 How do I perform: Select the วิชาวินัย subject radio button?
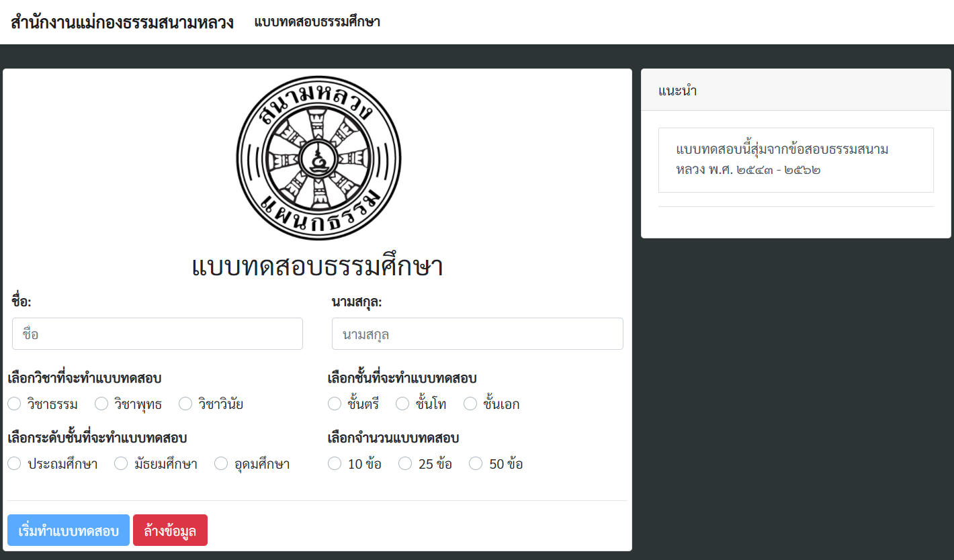[185, 404]
